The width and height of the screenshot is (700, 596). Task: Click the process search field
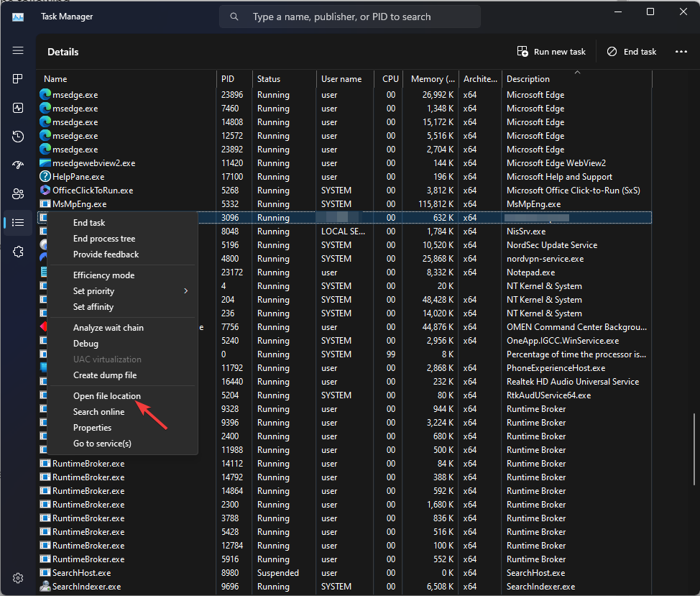pos(350,16)
